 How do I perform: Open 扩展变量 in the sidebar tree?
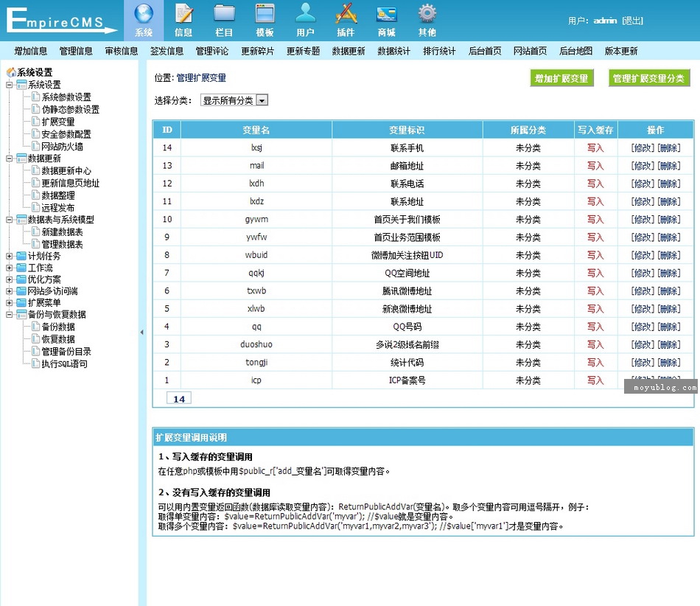pyautogui.click(x=58, y=122)
